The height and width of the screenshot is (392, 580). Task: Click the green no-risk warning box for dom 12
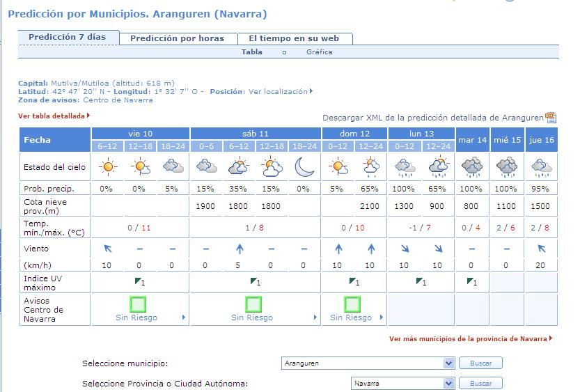(x=352, y=304)
